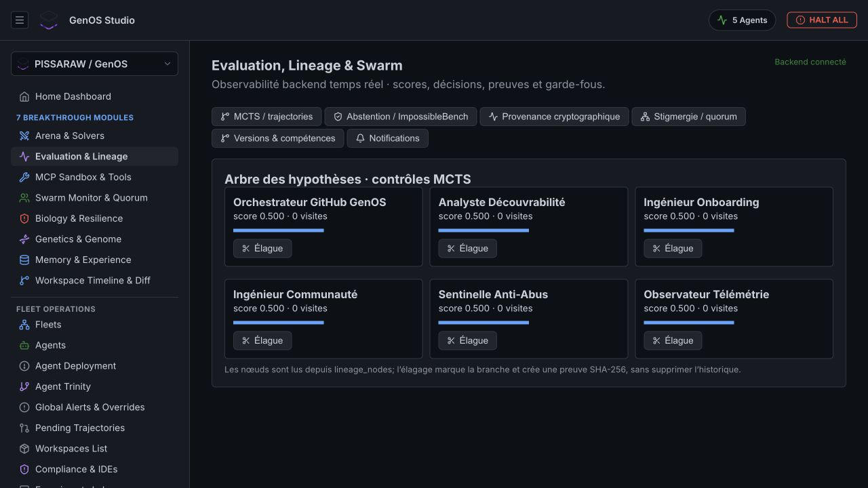Click the Orchestrateur GitHub GenOS score bar
The width and height of the screenshot is (868, 488).
pos(278,230)
